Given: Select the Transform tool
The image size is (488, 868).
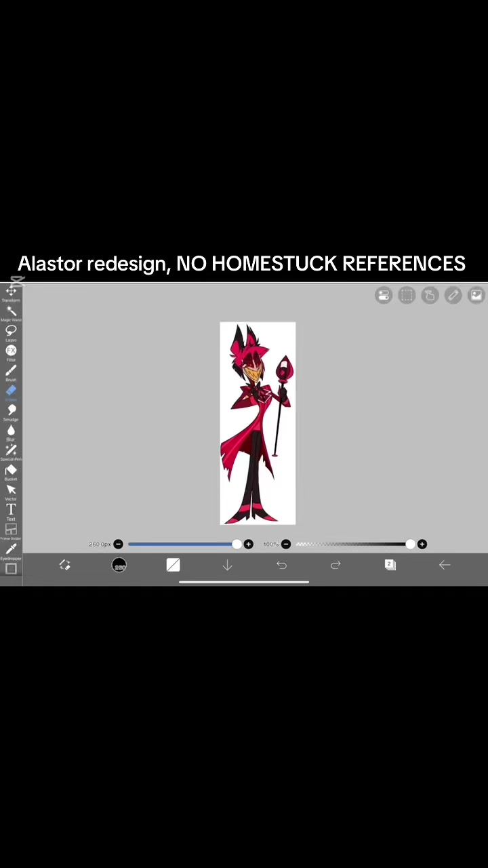Looking at the screenshot, I should point(11,293).
